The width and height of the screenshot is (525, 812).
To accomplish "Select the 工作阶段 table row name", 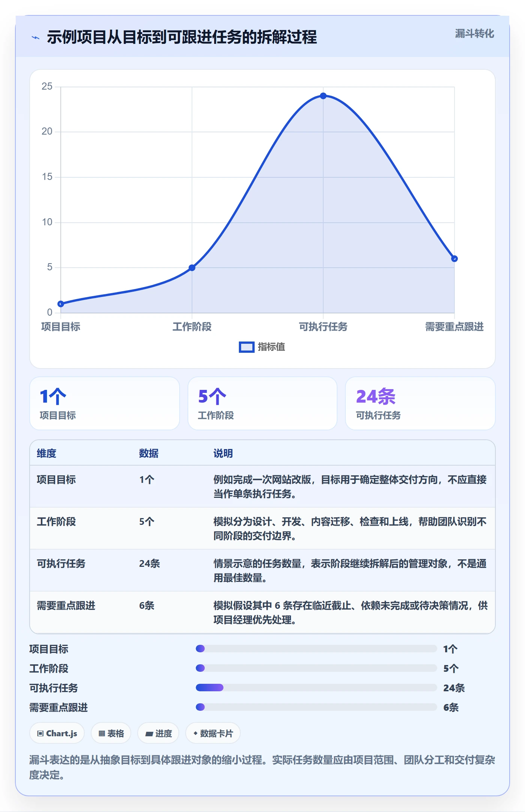I will pyautogui.click(x=56, y=522).
